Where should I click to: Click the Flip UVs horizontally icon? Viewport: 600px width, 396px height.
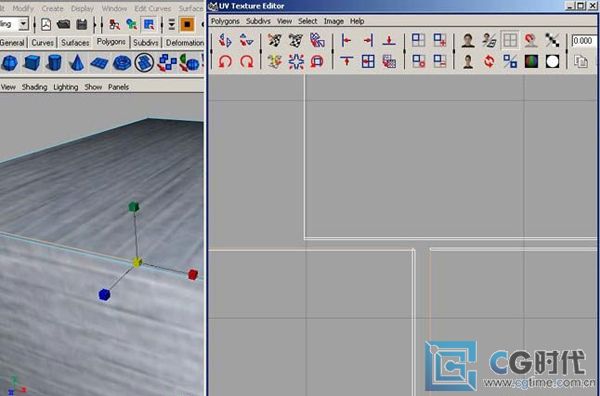(225, 40)
